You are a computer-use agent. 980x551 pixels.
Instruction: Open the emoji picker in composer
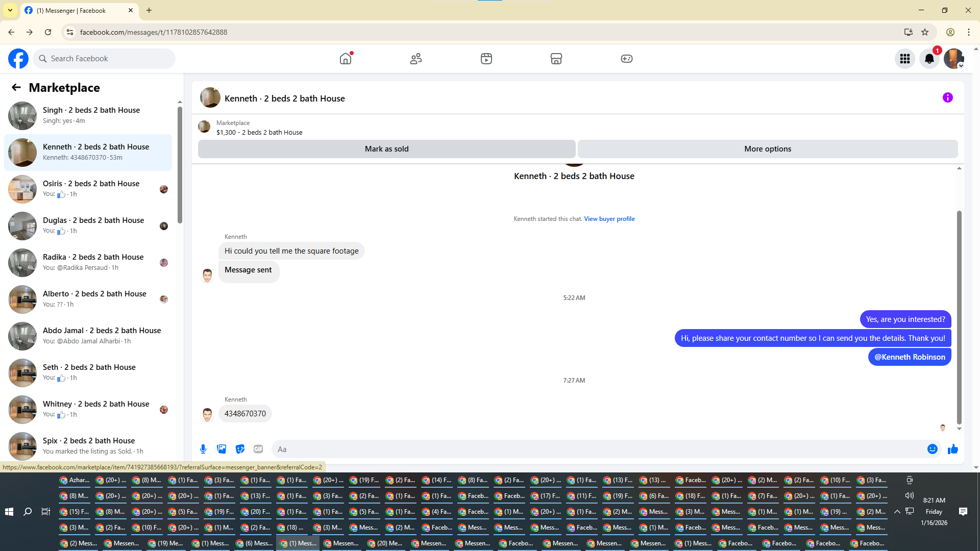click(932, 449)
